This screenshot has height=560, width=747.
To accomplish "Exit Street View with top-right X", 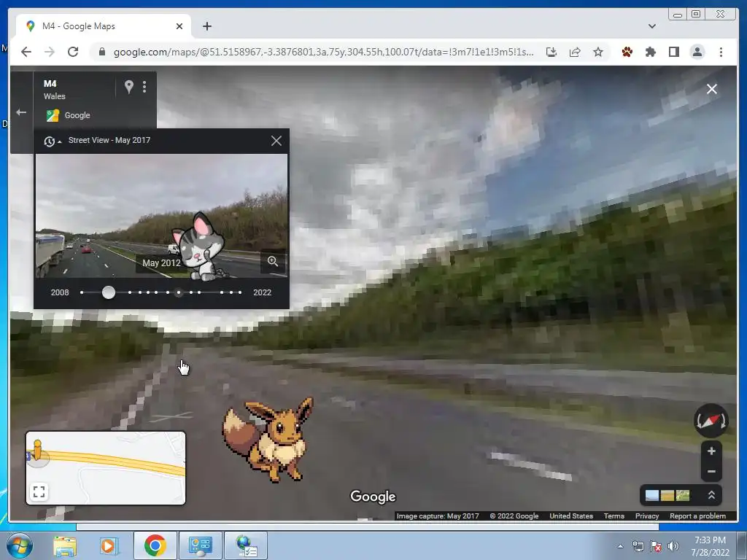I will click(712, 89).
